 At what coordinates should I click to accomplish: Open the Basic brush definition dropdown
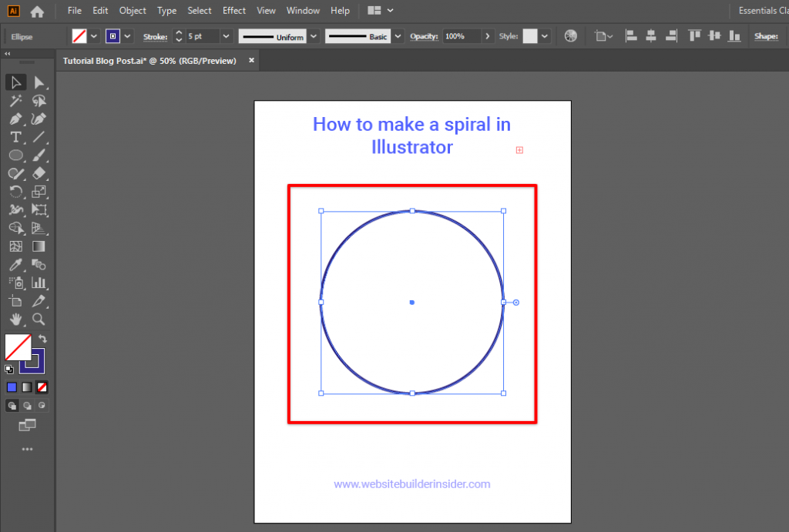(x=397, y=35)
